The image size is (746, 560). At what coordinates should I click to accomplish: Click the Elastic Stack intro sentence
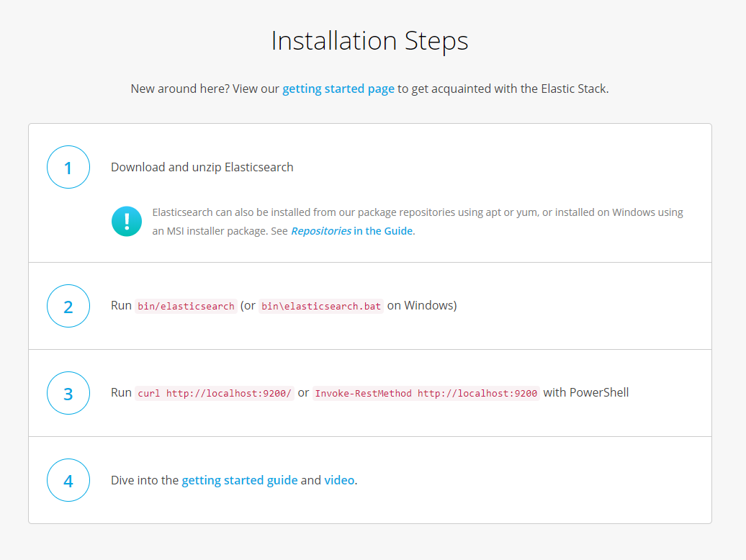tap(504, 89)
